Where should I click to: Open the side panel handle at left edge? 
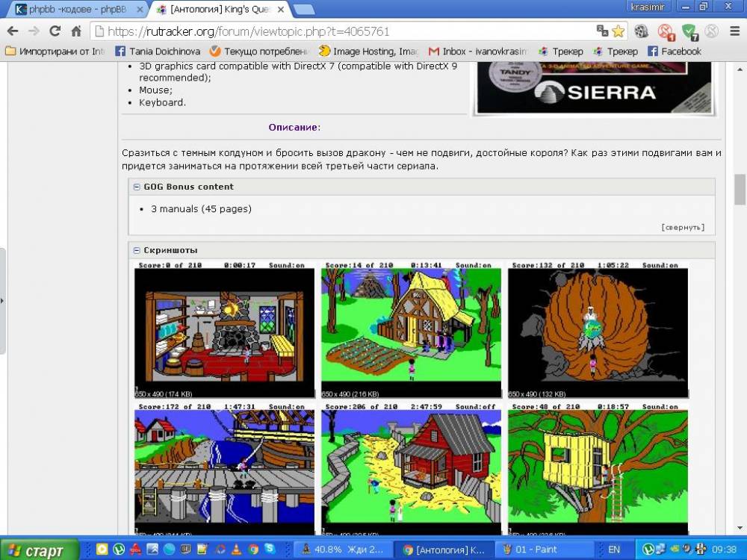(x=2, y=301)
